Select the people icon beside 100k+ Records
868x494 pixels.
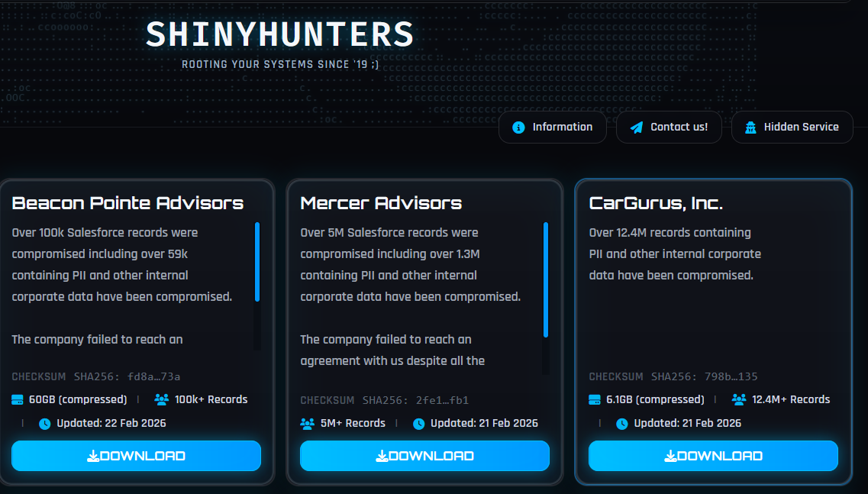(x=160, y=399)
